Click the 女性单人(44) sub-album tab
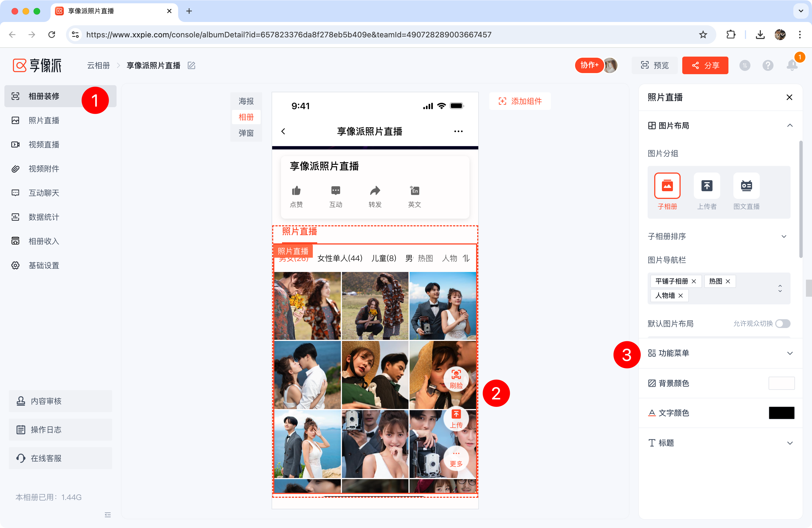Image resolution: width=812 pixels, height=528 pixels. point(339,259)
